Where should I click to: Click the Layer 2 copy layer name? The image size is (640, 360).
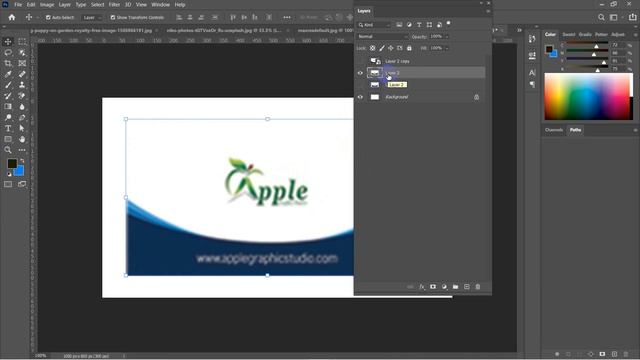point(397,61)
